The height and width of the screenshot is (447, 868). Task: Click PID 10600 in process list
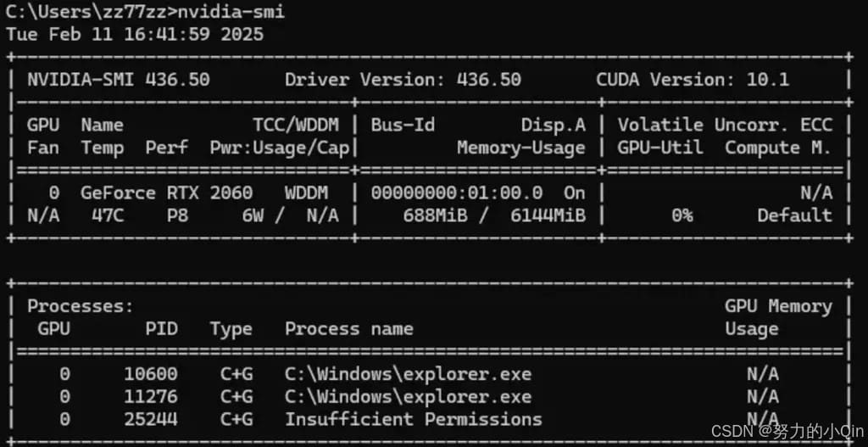pos(151,374)
